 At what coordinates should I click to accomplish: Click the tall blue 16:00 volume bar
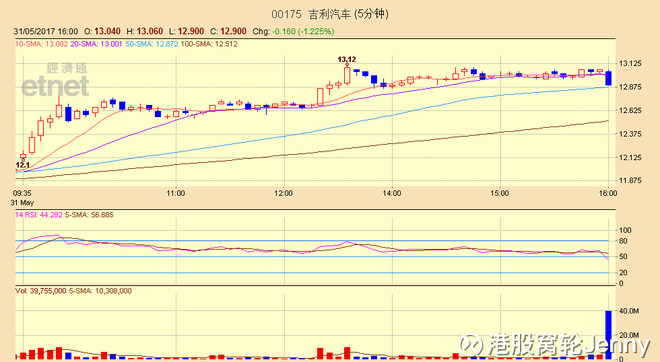click(x=608, y=335)
